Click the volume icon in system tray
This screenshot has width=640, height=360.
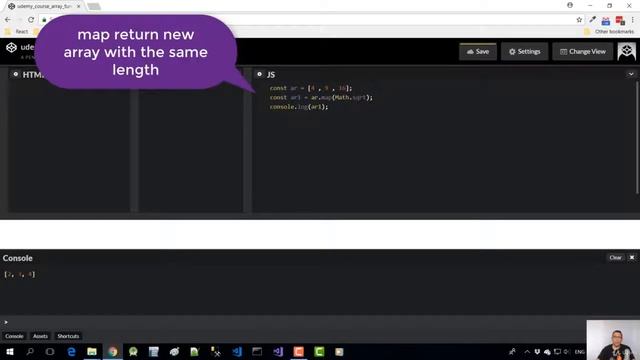567,352
